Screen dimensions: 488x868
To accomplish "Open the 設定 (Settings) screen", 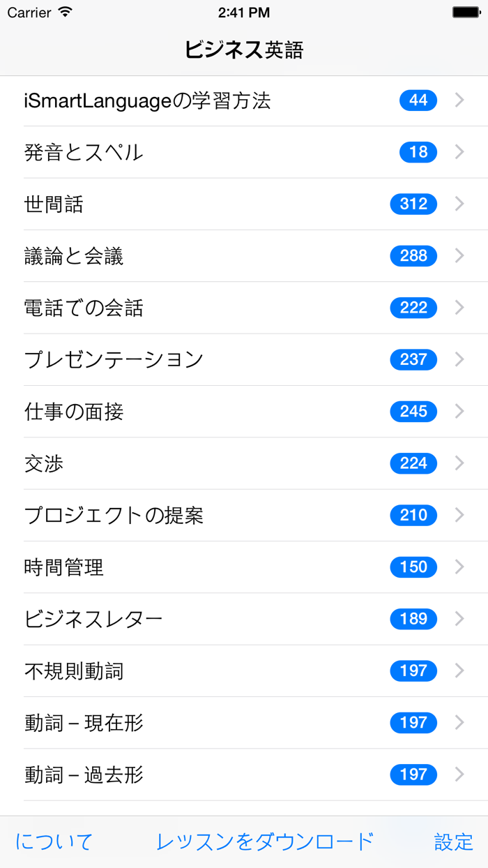I will point(452,842).
